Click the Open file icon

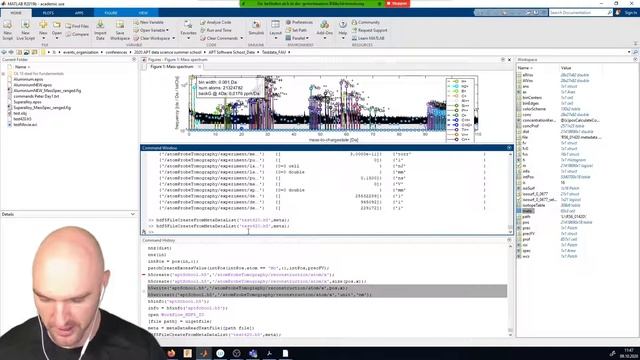57,26
